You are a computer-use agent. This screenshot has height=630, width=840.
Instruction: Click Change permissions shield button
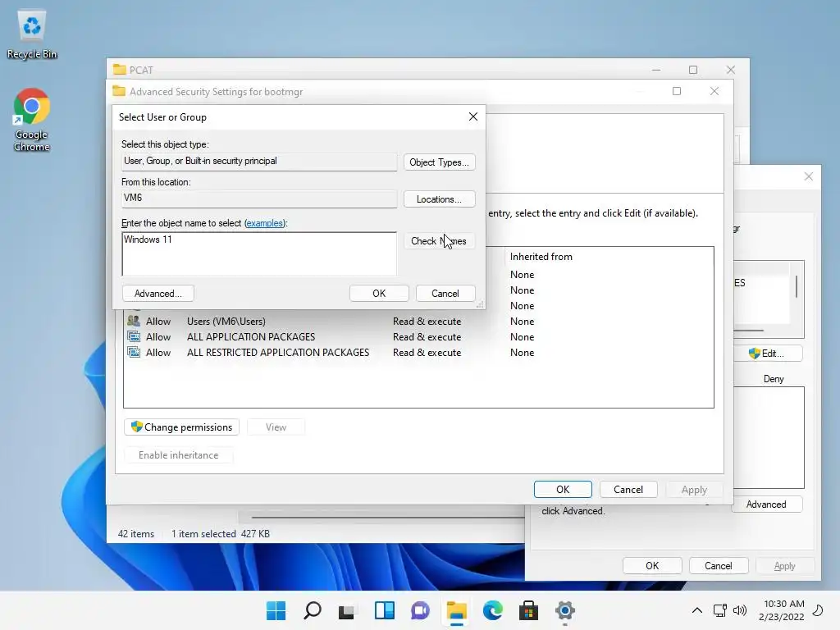click(x=181, y=427)
